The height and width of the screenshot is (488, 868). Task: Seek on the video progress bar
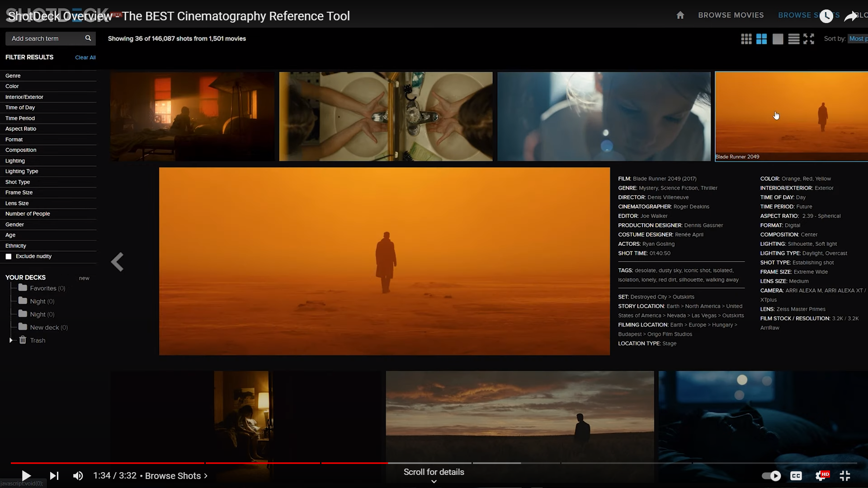tap(434, 463)
